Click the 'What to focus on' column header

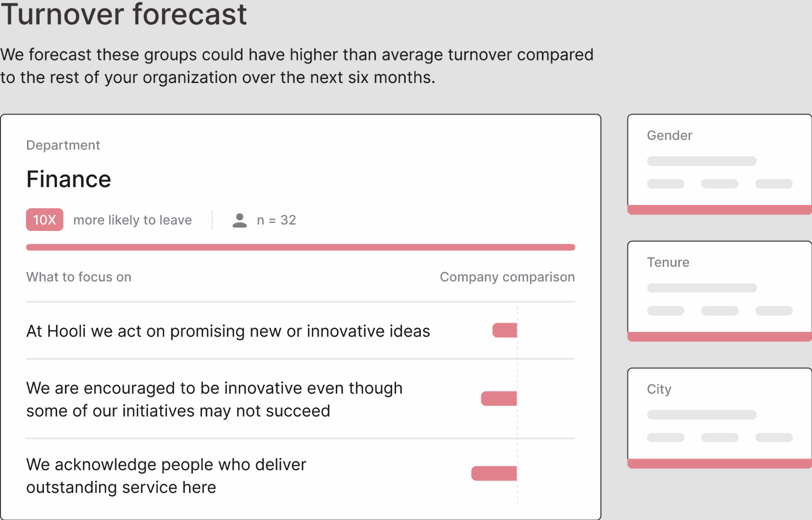[x=79, y=277]
